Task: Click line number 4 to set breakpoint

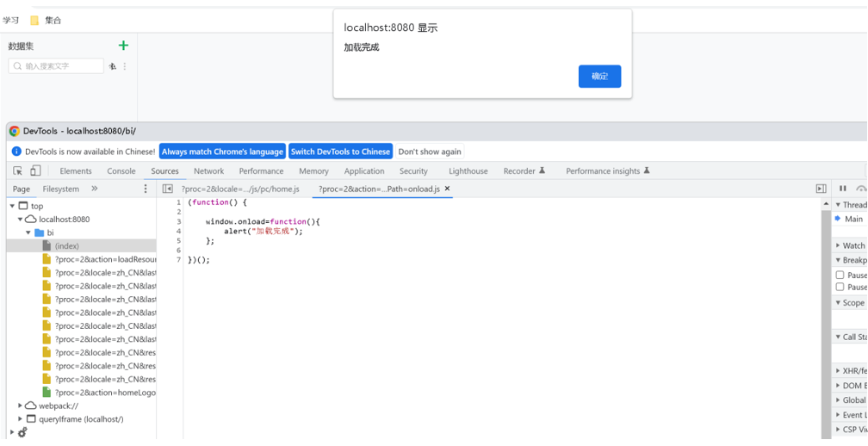Action: (179, 231)
